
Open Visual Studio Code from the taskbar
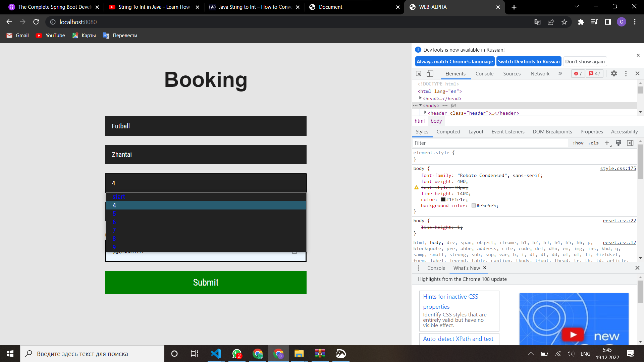tap(216, 354)
